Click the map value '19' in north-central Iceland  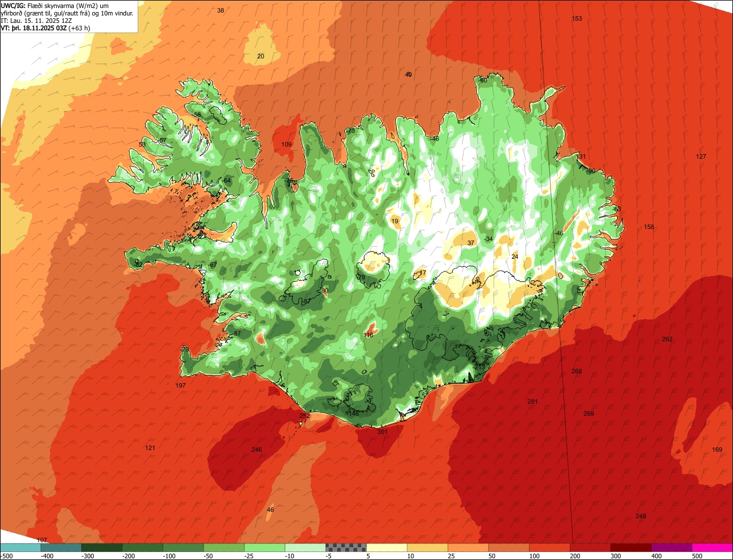pyautogui.click(x=395, y=221)
